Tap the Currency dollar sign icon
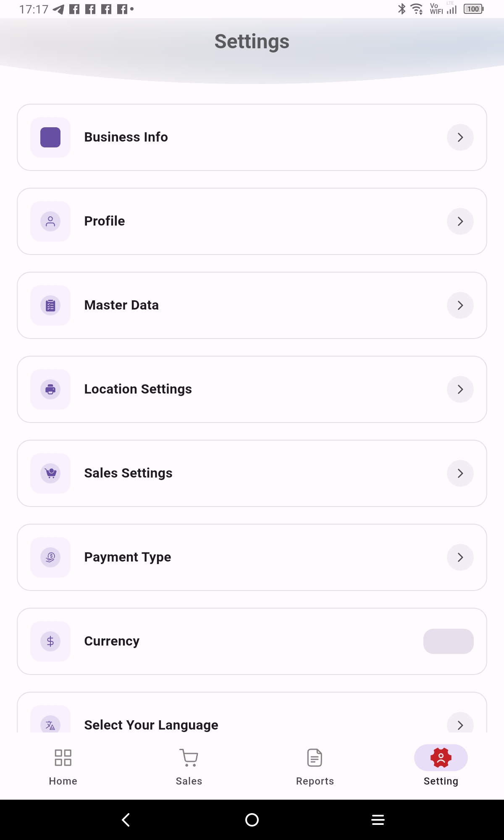The width and height of the screenshot is (504, 840). [x=50, y=641]
